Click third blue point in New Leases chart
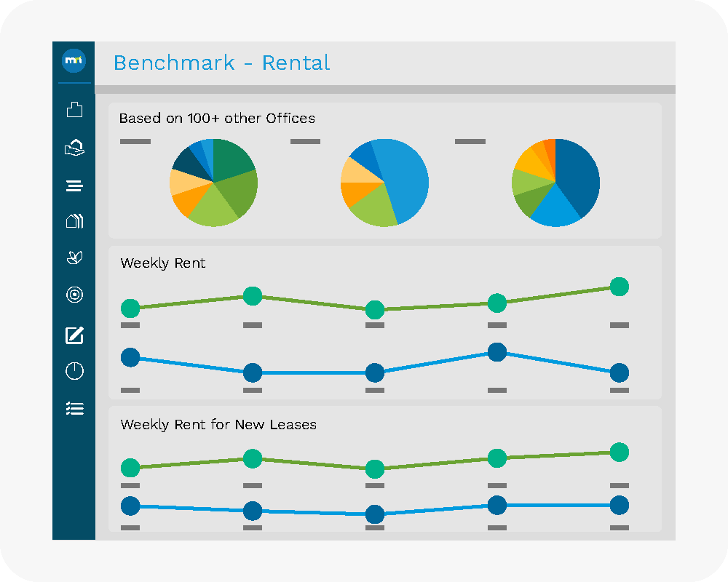The width and height of the screenshot is (728, 582). (x=374, y=514)
